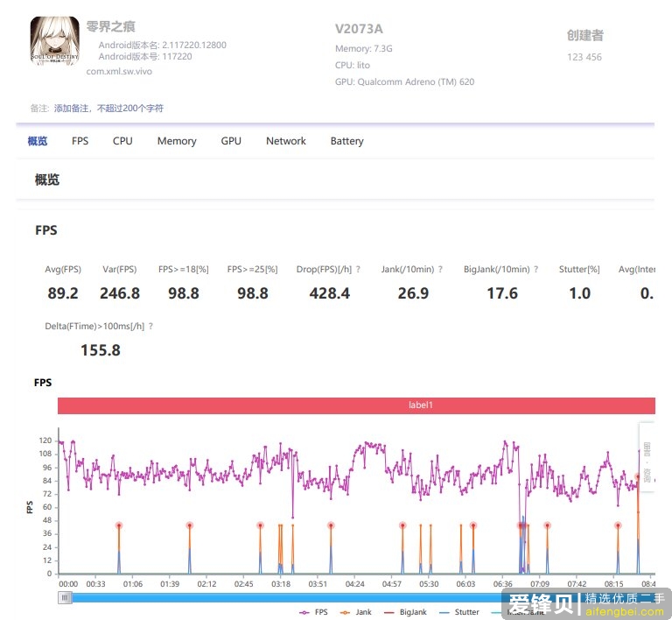672x620 pixels.
Task: Click the package name com.xml.sw.vivo
Action: pos(119,72)
